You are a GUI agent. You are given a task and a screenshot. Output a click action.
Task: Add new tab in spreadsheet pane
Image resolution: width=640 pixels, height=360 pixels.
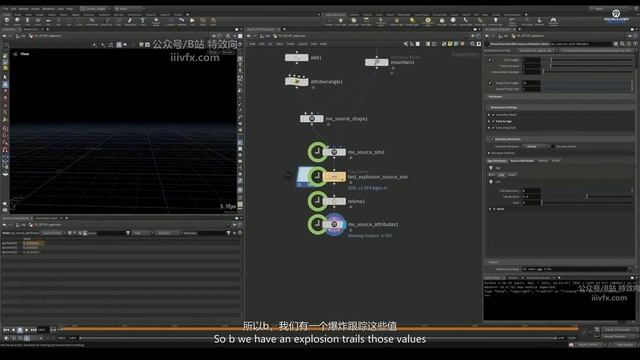point(67,218)
